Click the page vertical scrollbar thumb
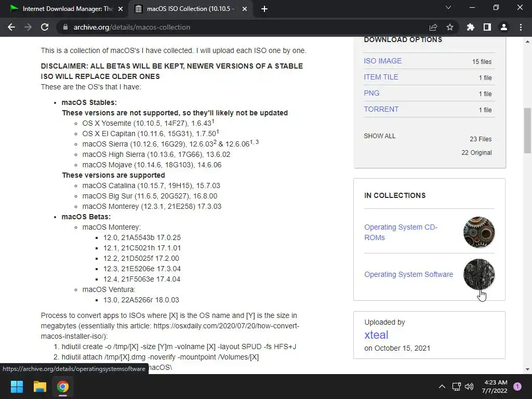 click(x=527, y=130)
